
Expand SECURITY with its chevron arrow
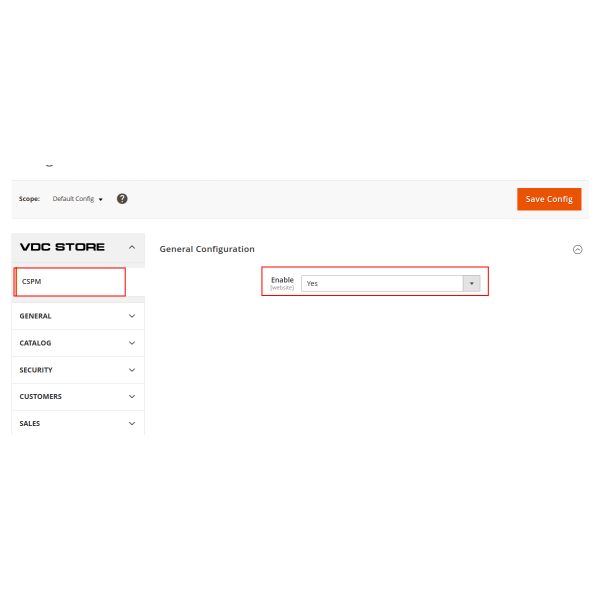pyautogui.click(x=131, y=370)
